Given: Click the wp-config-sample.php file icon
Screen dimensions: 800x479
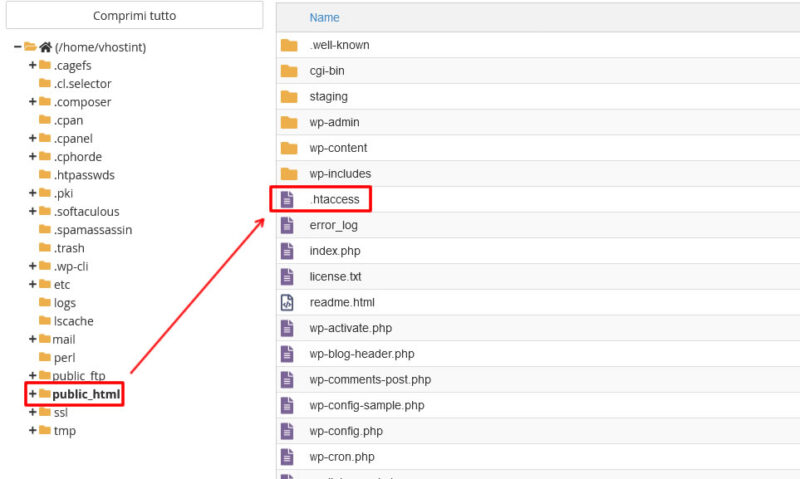Looking at the screenshot, I should click(x=287, y=406).
